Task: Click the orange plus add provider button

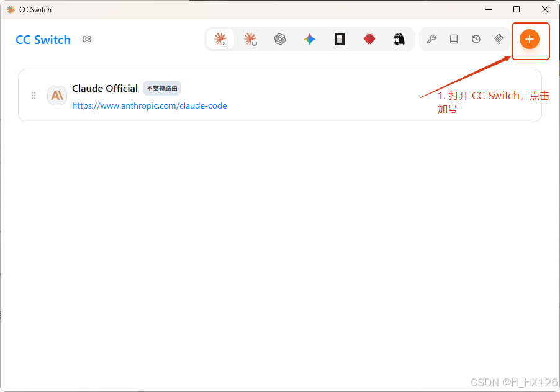Action: click(x=530, y=39)
